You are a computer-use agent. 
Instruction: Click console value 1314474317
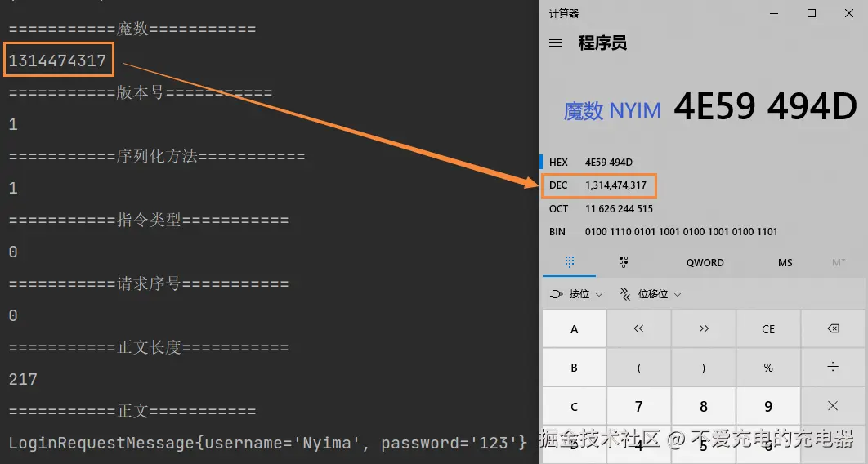click(57, 60)
